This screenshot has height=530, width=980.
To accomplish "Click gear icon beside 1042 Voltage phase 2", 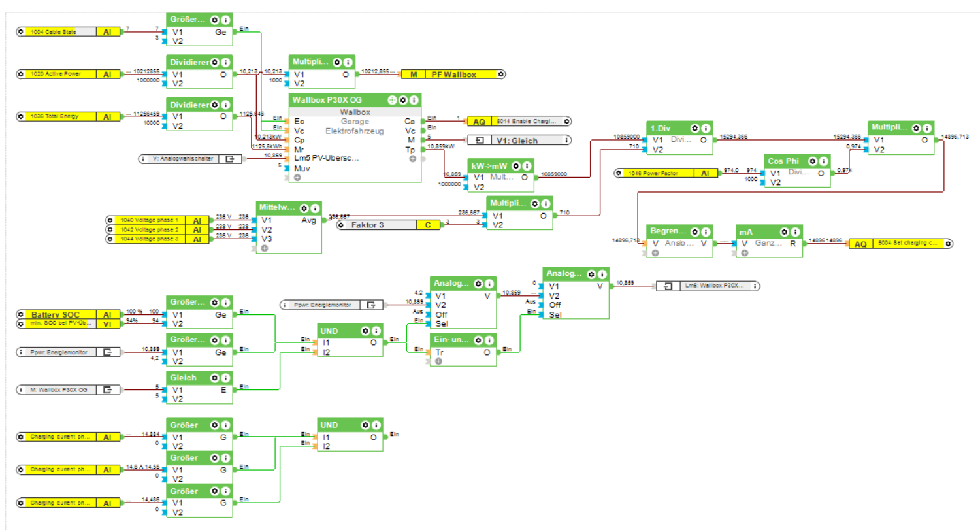I will 110,230.
